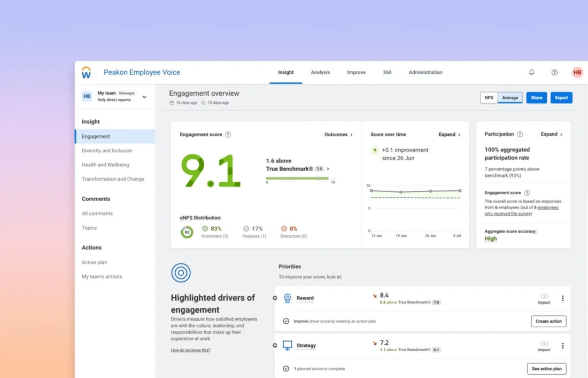This screenshot has height=378, width=588.
Task: Enable Impact for the Reward driver
Action: pyautogui.click(x=544, y=296)
